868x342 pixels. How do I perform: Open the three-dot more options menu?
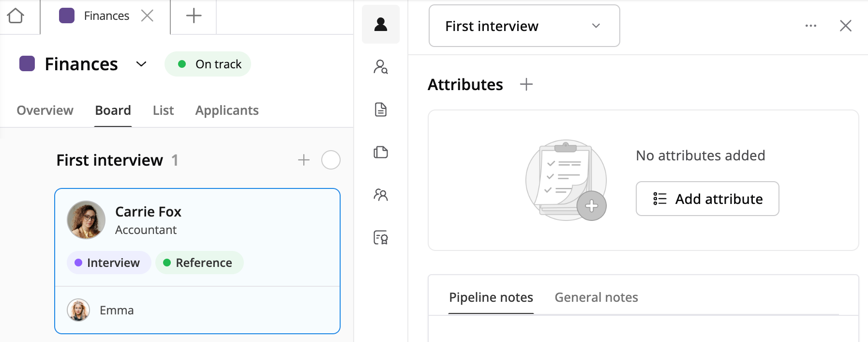coord(810,26)
